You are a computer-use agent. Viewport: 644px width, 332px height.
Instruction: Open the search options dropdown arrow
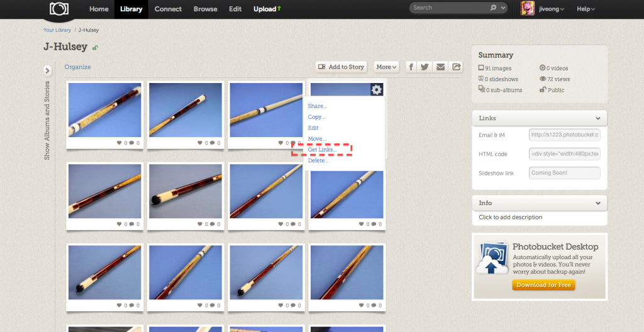pyautogui.click(x=503, y=8)
